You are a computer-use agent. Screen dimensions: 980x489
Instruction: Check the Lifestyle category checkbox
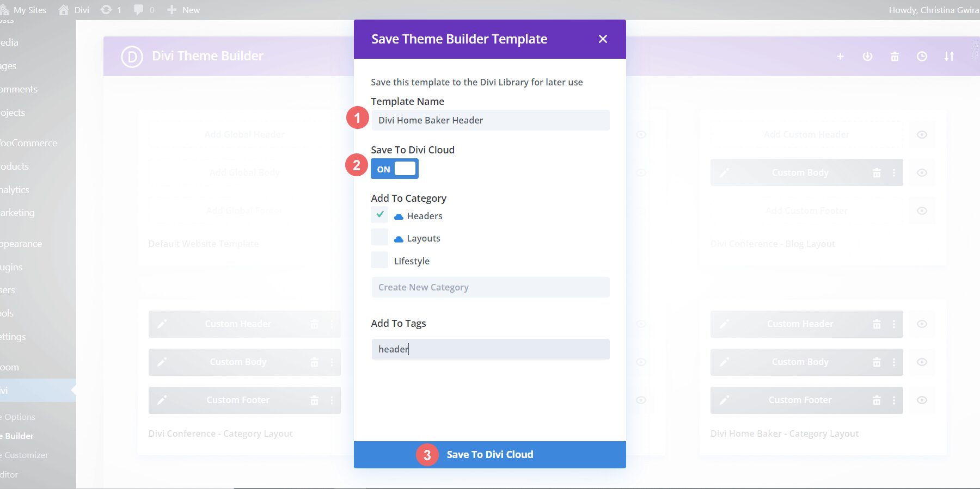coord(379,260)
